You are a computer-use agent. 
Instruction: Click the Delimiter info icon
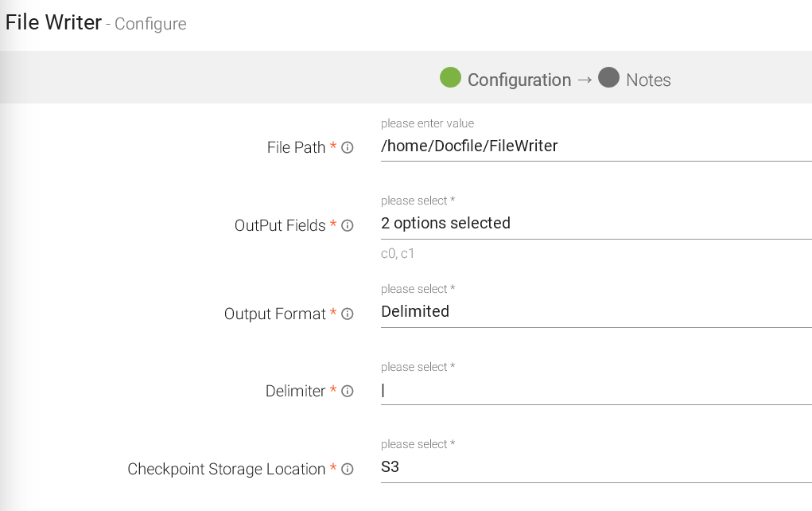[348, 392]
